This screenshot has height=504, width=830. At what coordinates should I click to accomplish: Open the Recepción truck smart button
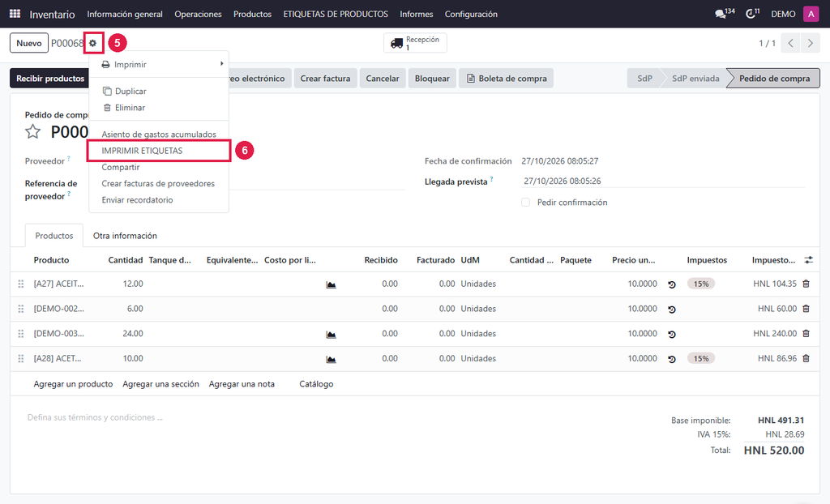(x=415, y=43)
